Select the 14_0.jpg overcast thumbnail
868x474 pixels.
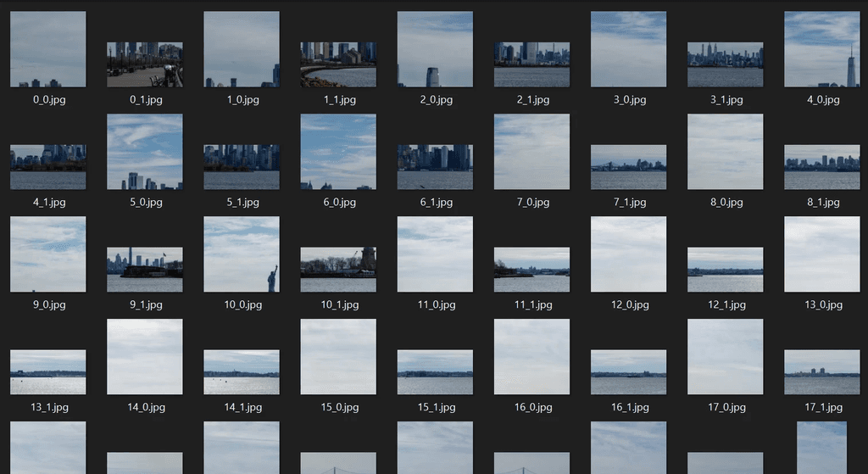pos(145,357)
